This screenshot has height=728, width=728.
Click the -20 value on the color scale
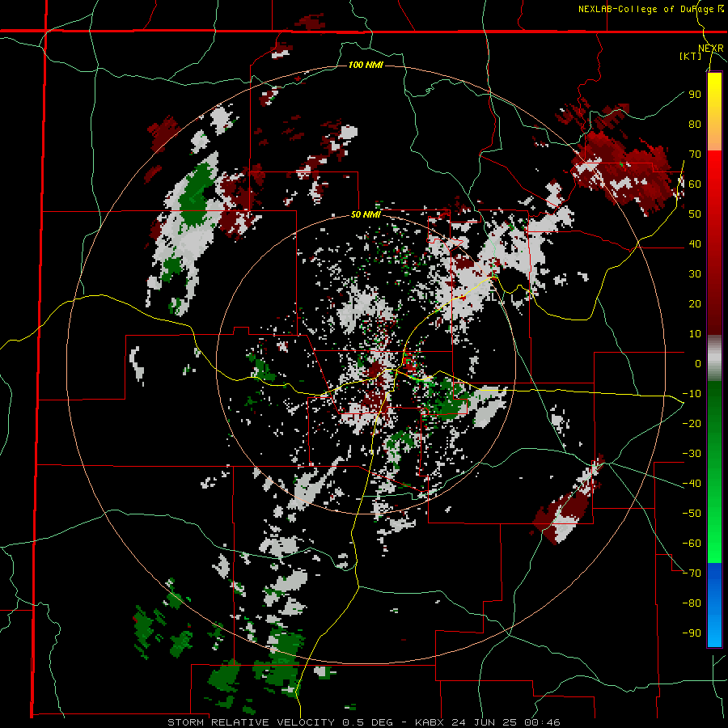point(692,423)
